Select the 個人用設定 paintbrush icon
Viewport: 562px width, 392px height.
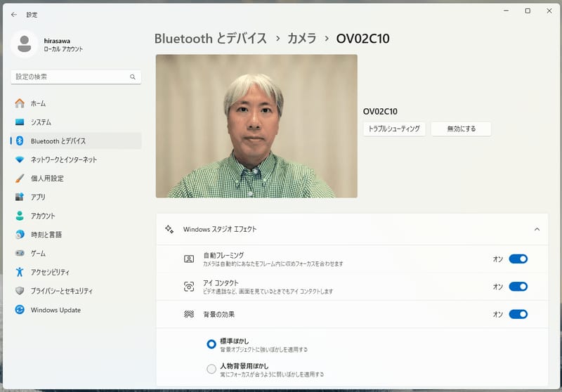pyautogui.click(x=20, y=178)
